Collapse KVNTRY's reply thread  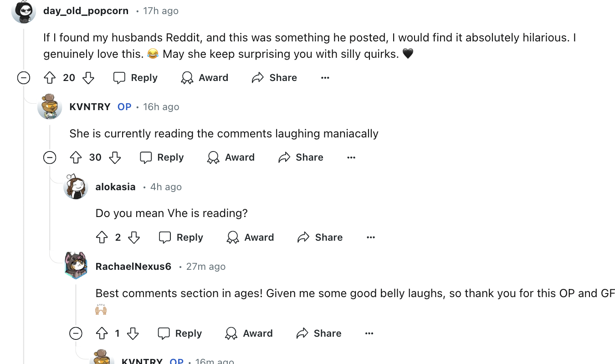click(x=50, y=157)
